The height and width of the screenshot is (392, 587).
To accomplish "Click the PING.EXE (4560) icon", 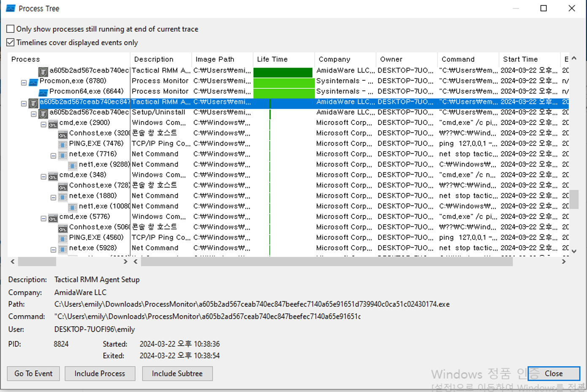I will (63, 238).
